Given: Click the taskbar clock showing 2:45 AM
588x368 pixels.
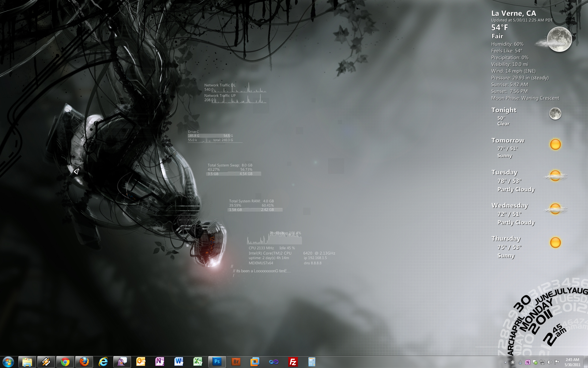Looking at the screenshot, I should pos(572,362).
